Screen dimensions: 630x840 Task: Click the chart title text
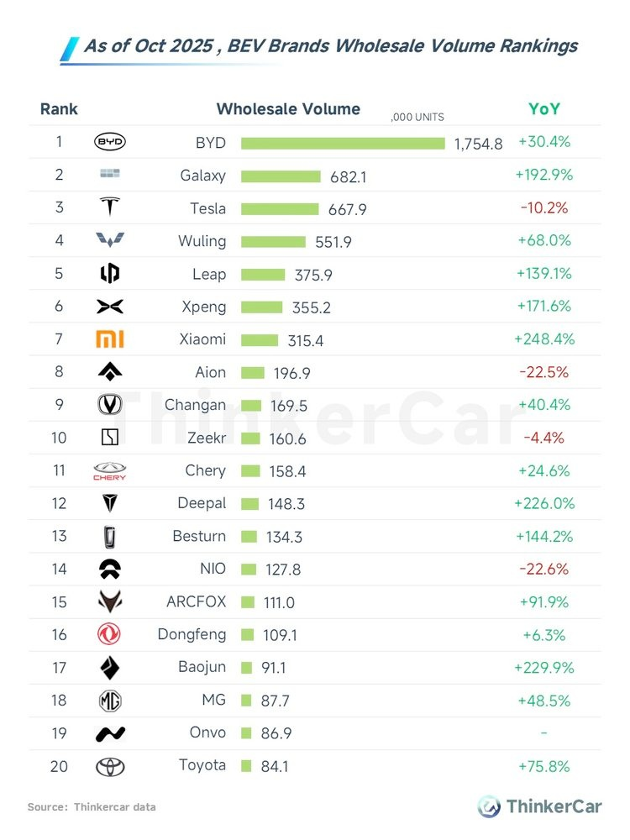click(x=330, y=45)
